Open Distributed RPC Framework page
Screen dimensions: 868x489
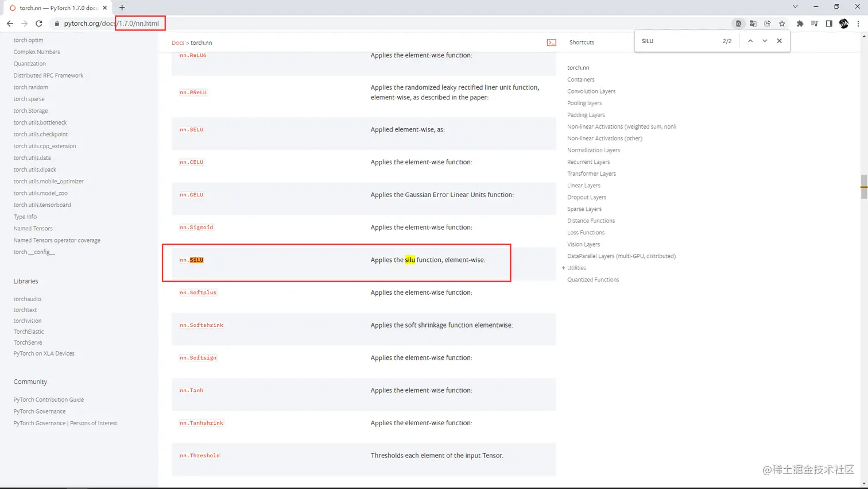(48, 75)
